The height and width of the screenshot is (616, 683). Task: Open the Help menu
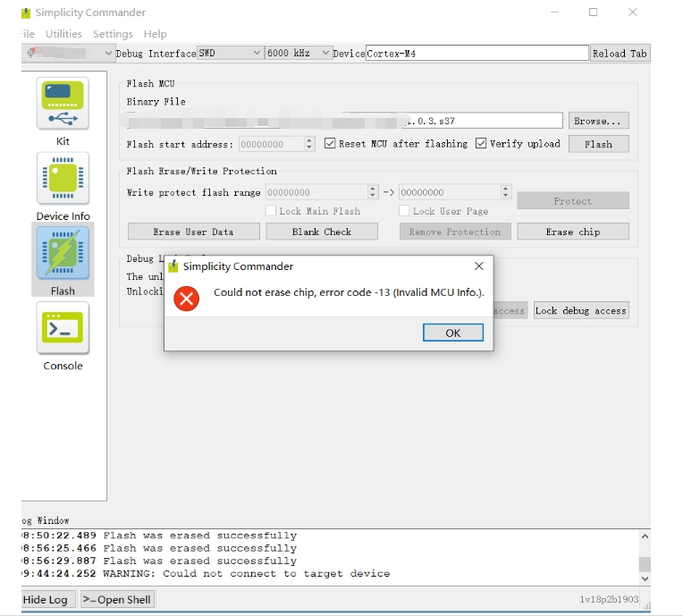(155, 34)
